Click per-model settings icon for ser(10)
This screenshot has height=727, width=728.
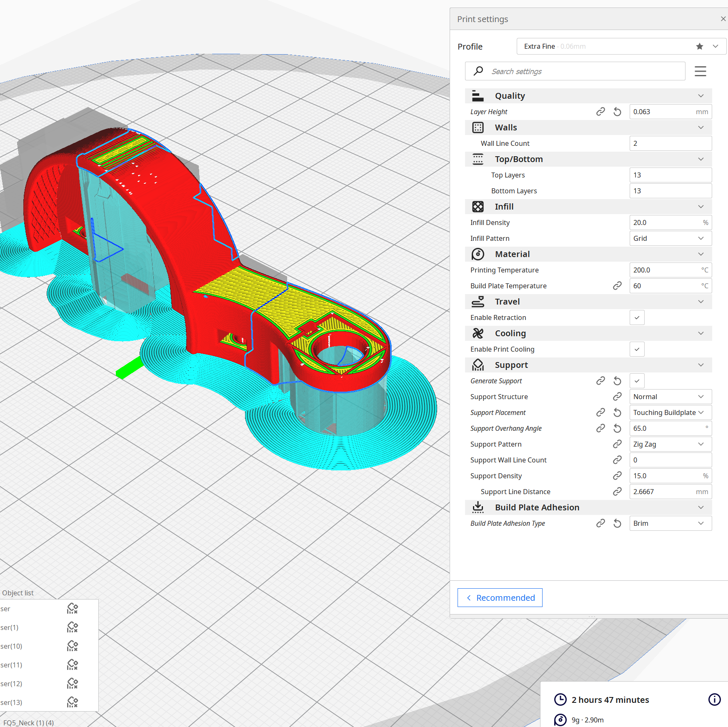(73, 646)
